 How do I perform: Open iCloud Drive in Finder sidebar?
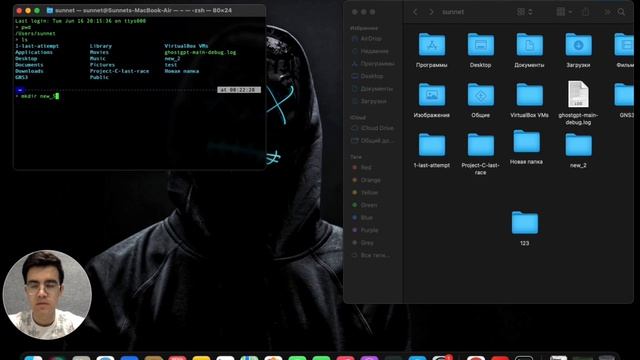click(x=372, y=128)
